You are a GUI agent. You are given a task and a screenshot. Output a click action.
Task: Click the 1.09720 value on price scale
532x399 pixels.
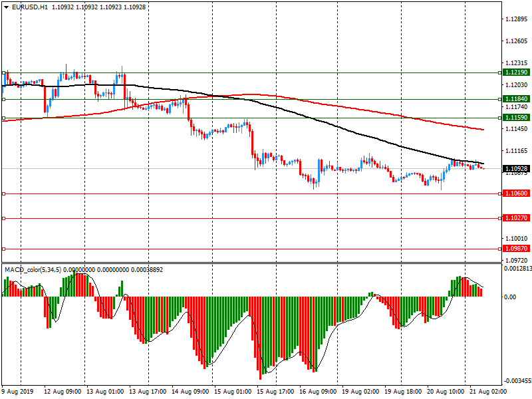(517, 261)
